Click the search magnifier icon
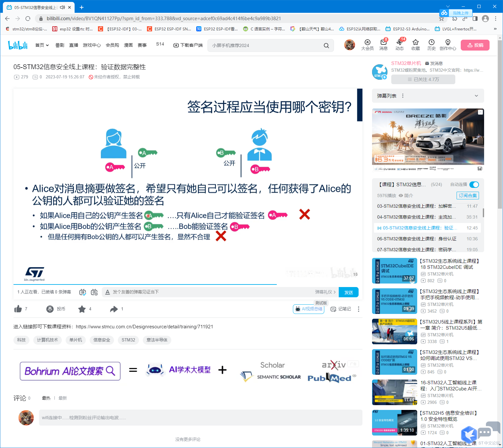The image size is (503, 448). click(x=326, y=45)
